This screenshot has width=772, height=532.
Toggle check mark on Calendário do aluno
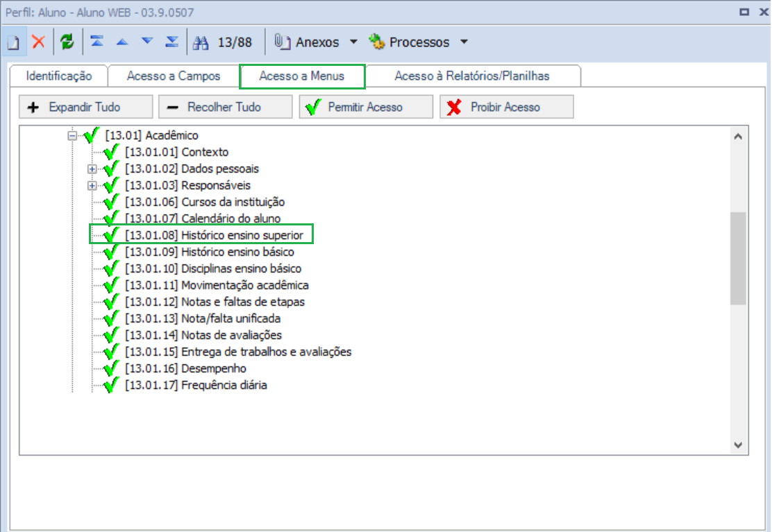pos(111,218)
